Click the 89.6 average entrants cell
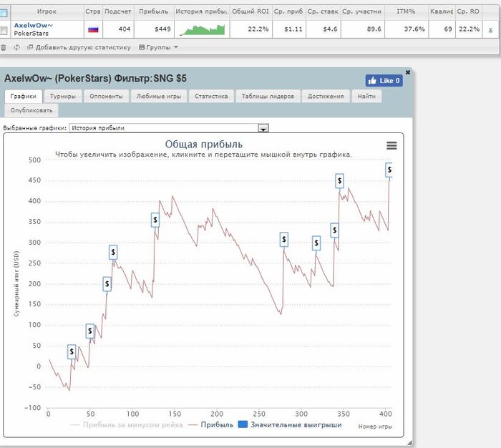501x448 pixels. point(362,29)
